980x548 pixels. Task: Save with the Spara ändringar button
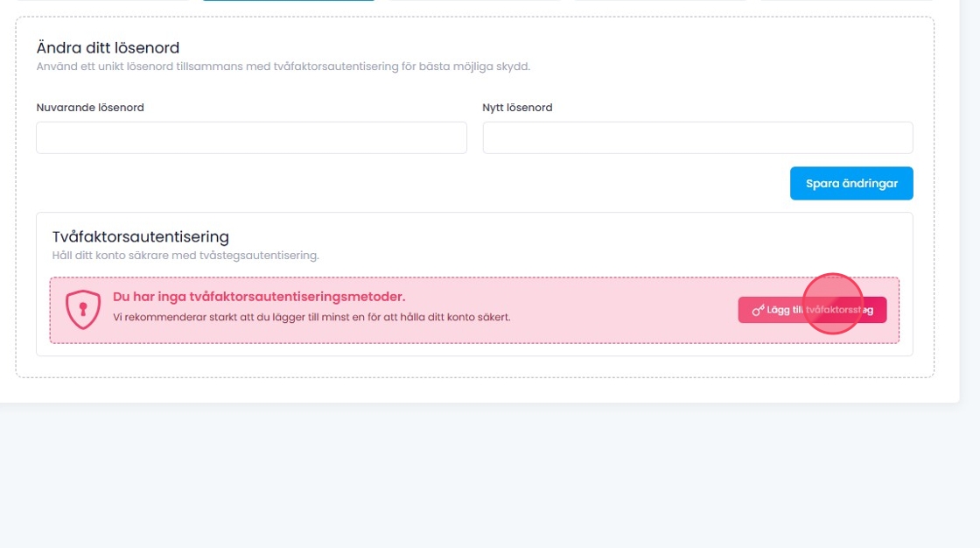[x=850, y=184]
